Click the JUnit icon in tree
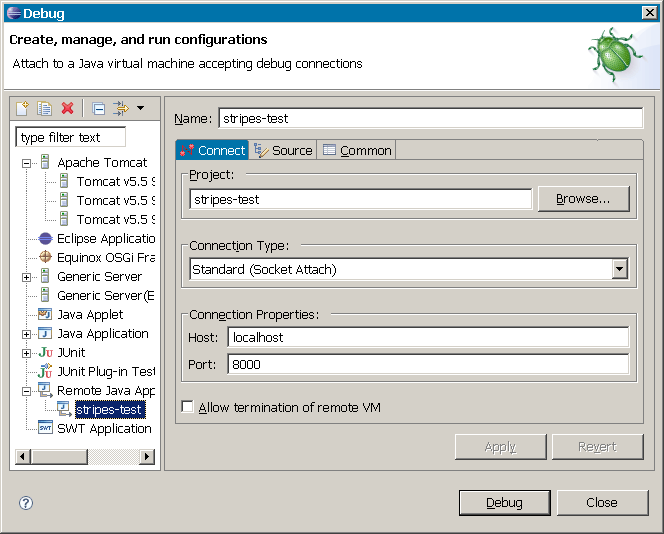This screenshot has width=664, height=534. [x=45, y=352]
